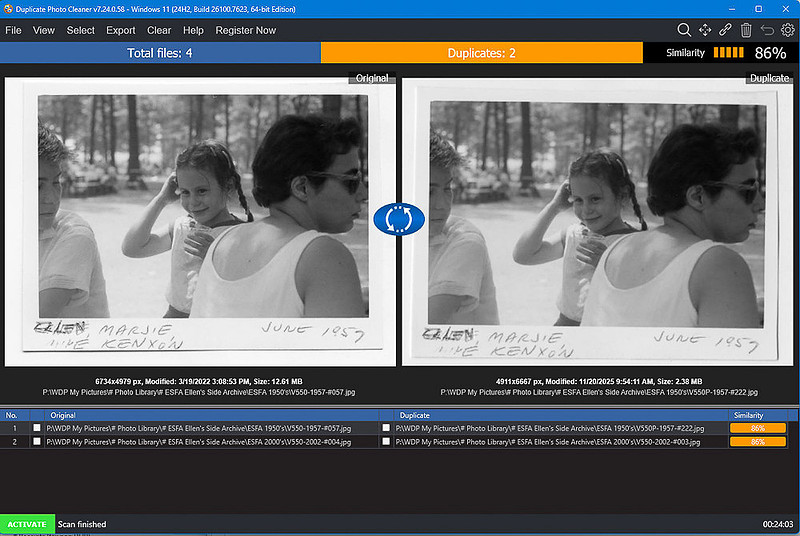This screenshot has height=536, width=800.
Task: Click the Duplicate Photo Cleaner title icon
Action: point(8,9)
